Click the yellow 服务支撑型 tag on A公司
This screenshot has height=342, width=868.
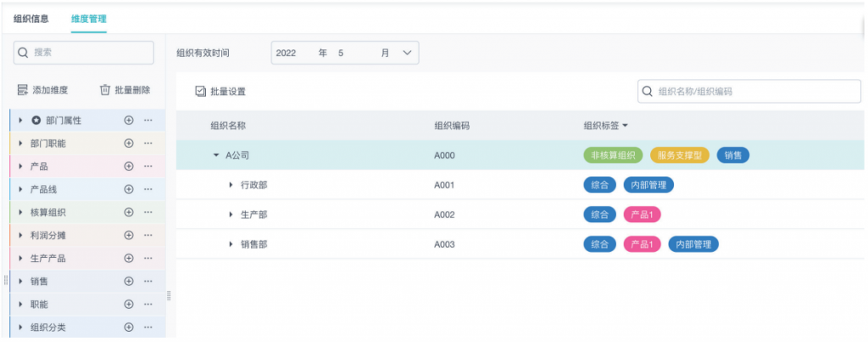(680, 156)
